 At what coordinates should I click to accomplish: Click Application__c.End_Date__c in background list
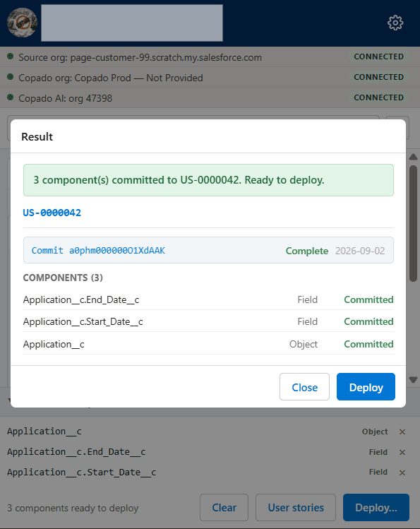[x=76, y=452]
